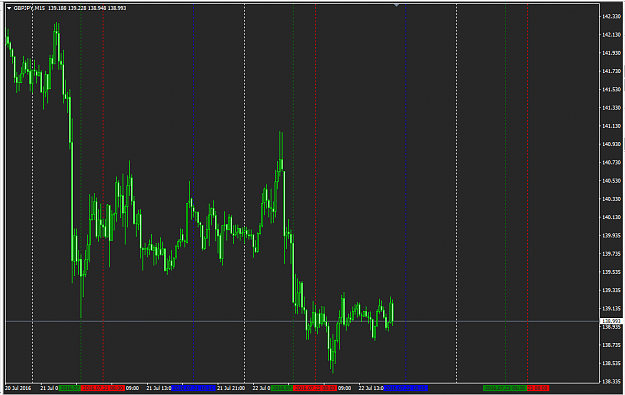The image size is (625, 395).
Task: Click the 140.330 price scale value
Action: tap(612, 199)
